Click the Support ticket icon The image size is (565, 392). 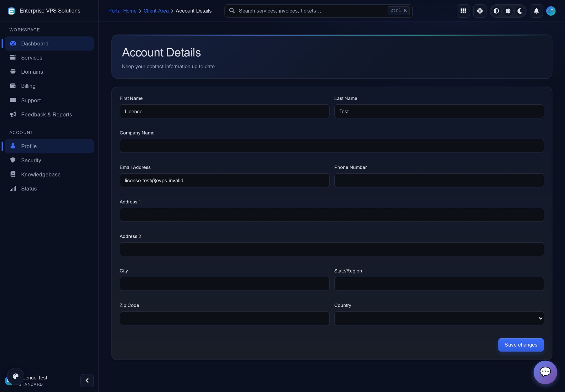(13, 100)
